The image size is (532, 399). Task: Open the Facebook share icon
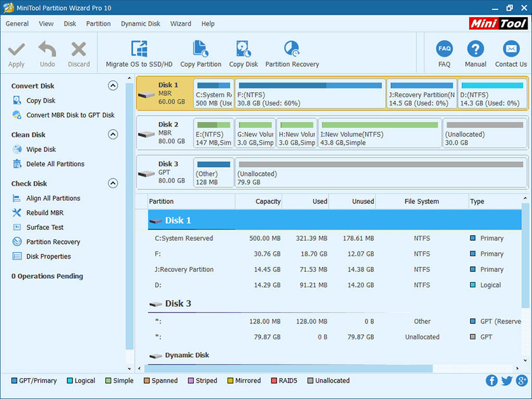pos(491,381)
